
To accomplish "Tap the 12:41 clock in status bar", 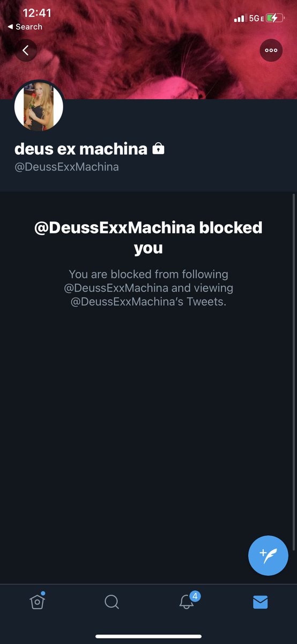I will point(37,13).
